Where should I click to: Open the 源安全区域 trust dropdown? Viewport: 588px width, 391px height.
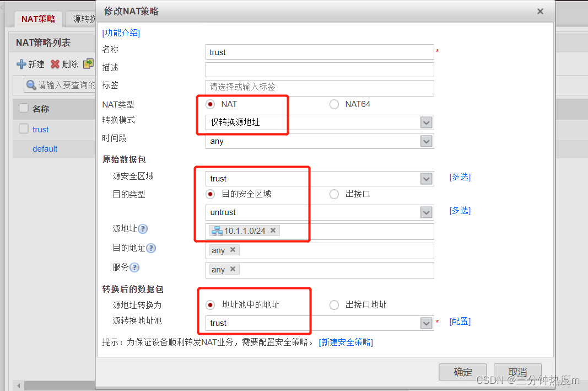tap(427, 179)
